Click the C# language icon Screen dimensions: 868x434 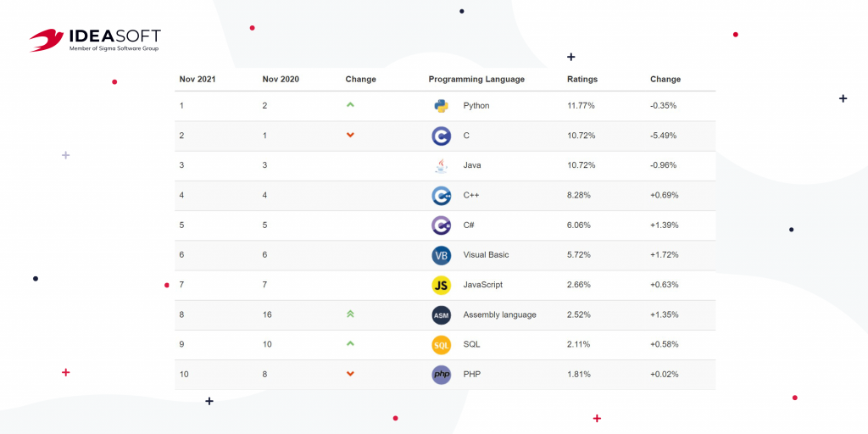[441, 225]
